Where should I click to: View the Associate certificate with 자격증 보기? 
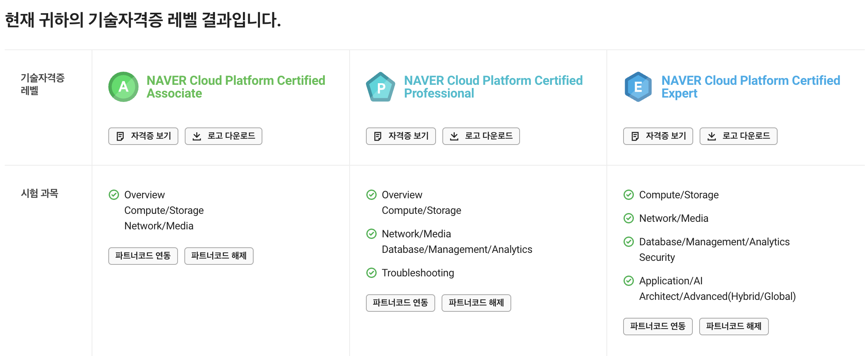pyautogui.click(x=143, y=136)
